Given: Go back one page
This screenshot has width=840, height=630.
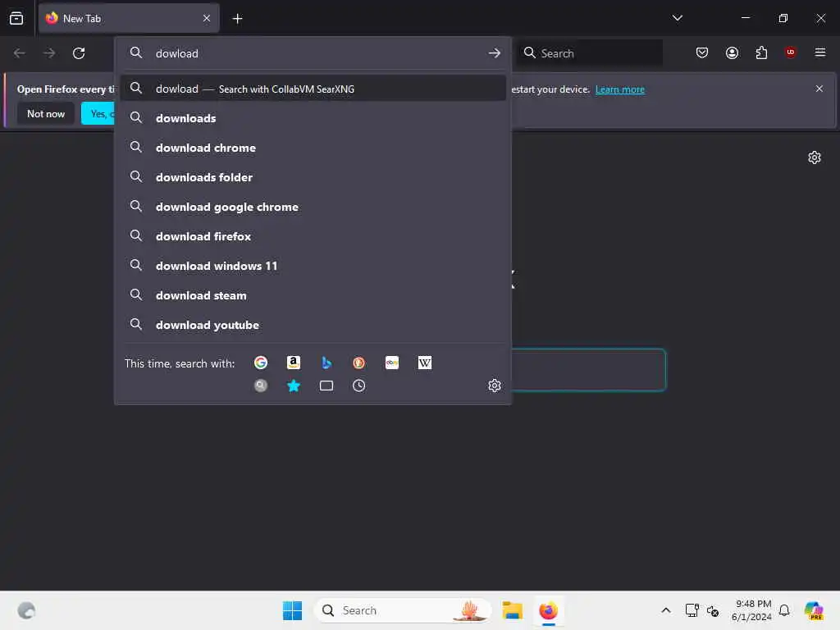Looking at the screenshot, I should (20, 53).
